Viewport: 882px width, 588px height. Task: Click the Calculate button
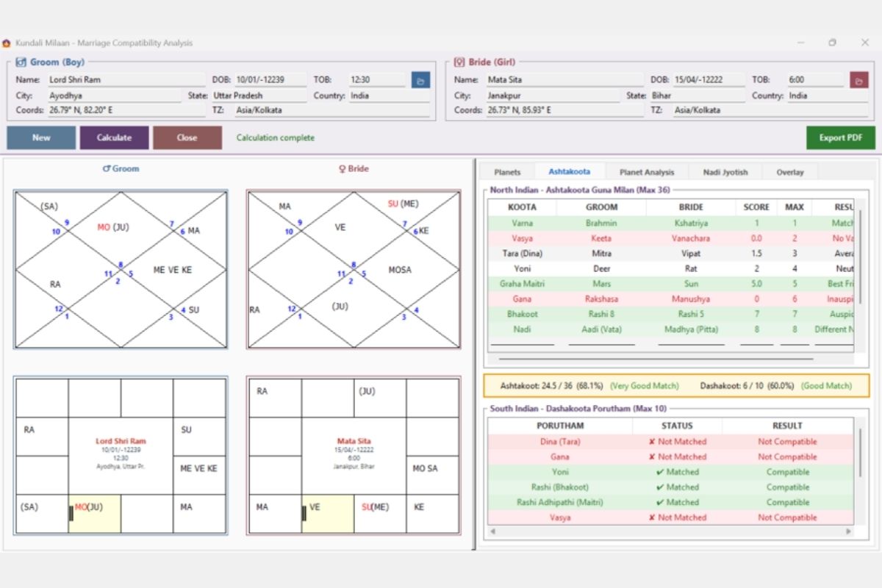pos(115,137)
